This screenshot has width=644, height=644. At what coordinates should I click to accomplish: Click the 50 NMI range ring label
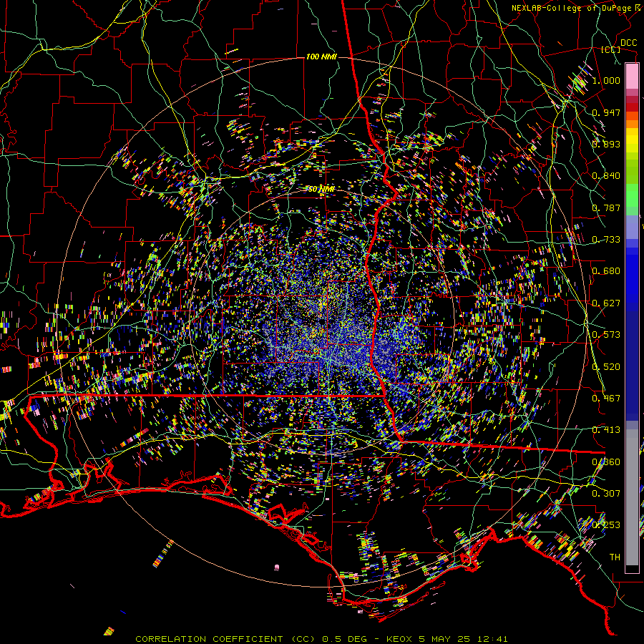click(x=321, y=189)
